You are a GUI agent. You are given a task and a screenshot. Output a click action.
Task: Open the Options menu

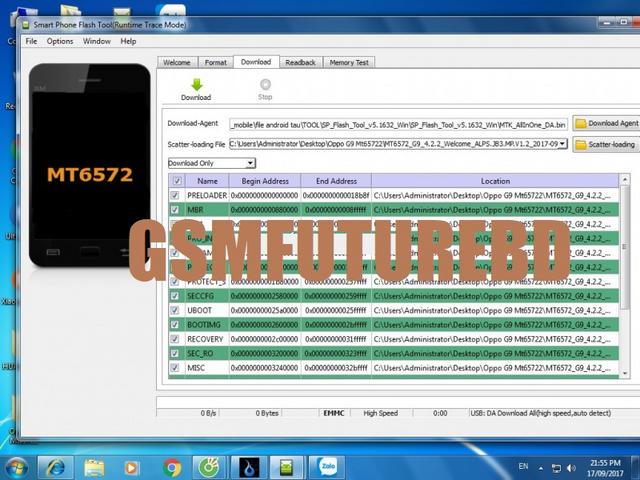click(x=60, y=41)
